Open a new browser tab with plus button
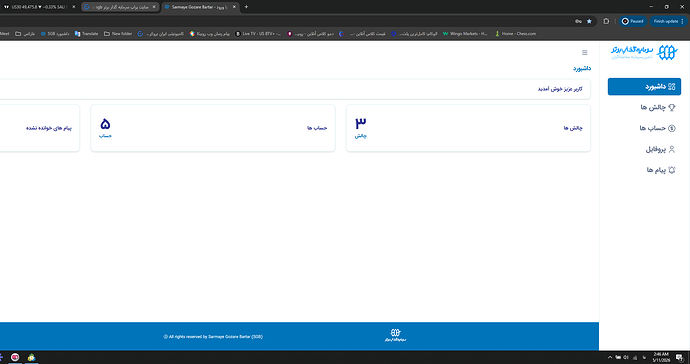The image size is (690, 364). [x=246, y=7]
